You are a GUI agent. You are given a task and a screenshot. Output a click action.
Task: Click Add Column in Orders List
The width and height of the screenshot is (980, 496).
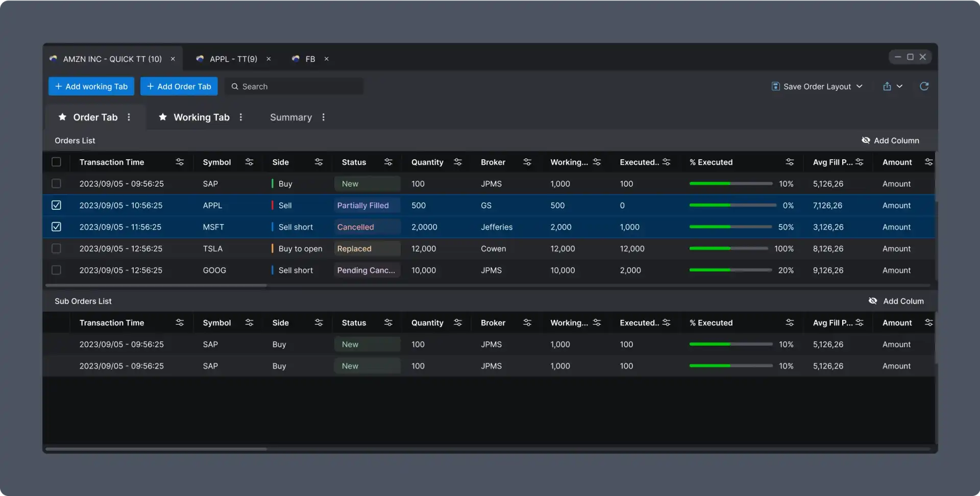coord(890,140)
